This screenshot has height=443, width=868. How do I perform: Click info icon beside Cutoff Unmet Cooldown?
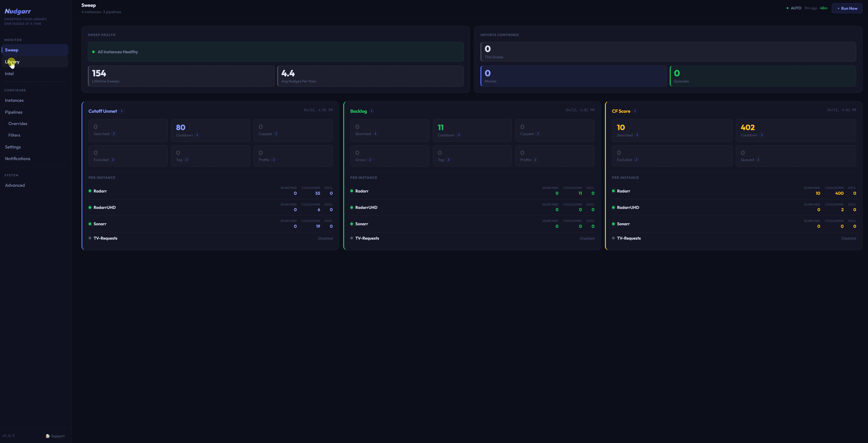tap(197, 135)
